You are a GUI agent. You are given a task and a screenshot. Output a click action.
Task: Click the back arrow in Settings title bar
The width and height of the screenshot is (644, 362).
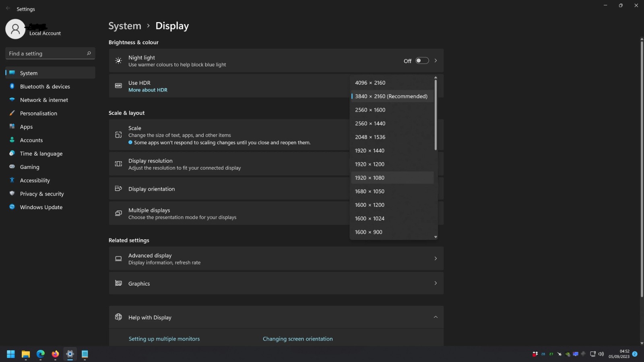[8, 8]
